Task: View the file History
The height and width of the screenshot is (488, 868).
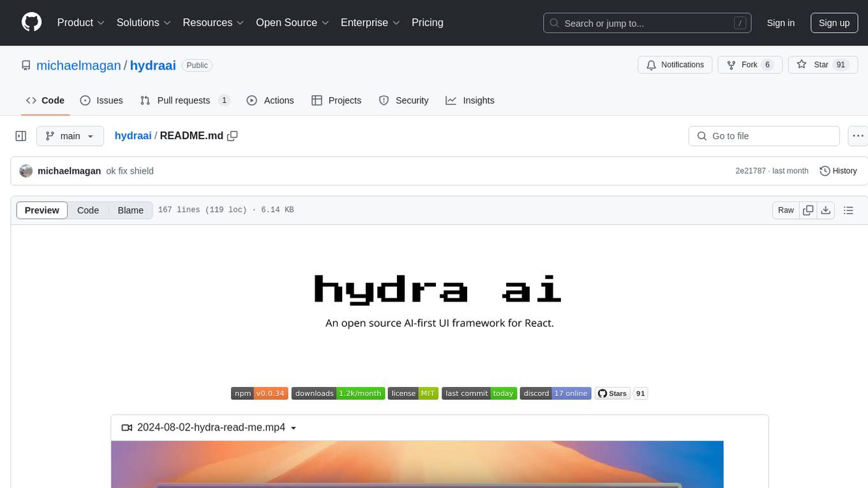Action: tap(838, 171)
